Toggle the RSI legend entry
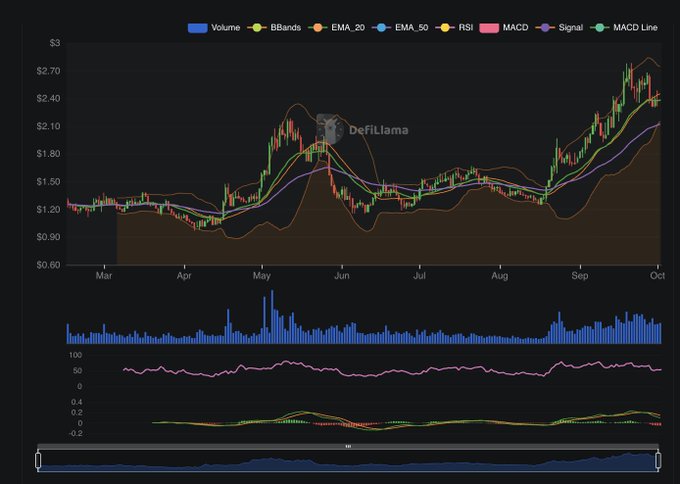 pos(454,28)
